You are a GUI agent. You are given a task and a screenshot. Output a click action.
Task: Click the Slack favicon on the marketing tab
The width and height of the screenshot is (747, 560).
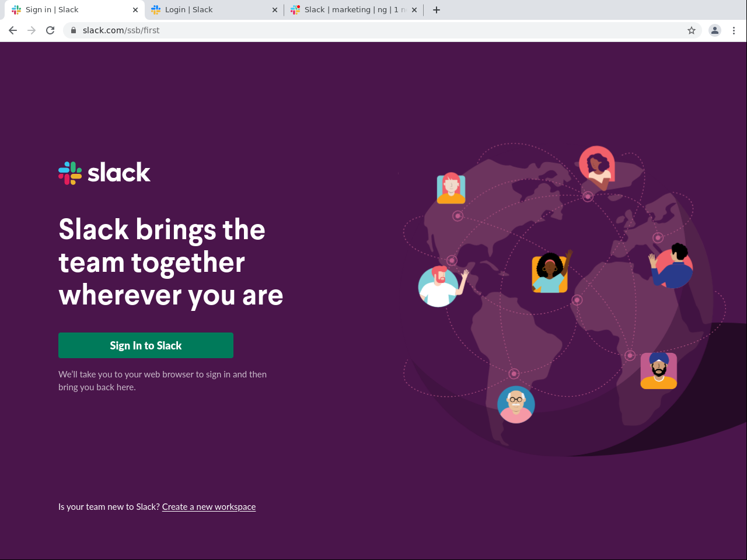tap(295, 10)
